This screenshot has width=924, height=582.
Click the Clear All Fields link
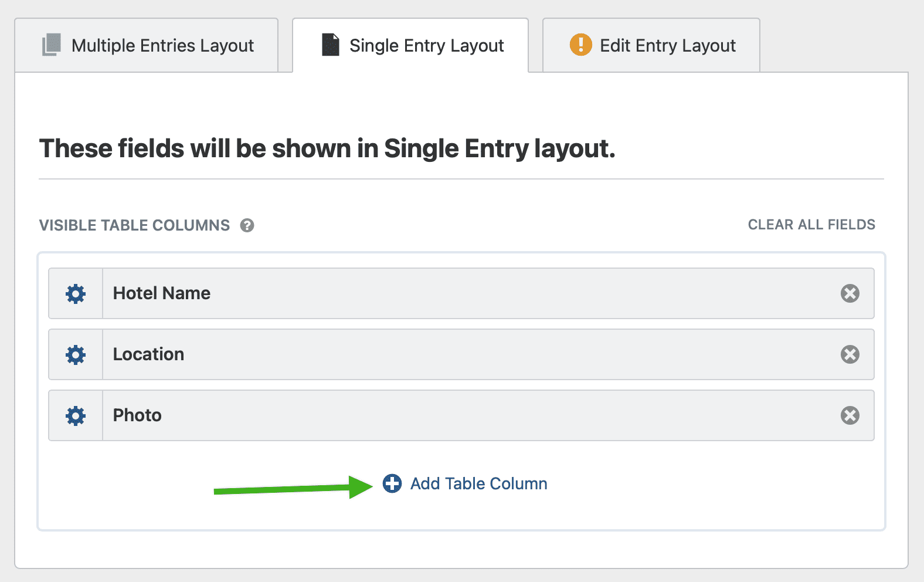pyautogui.click(x=811, y=225)
